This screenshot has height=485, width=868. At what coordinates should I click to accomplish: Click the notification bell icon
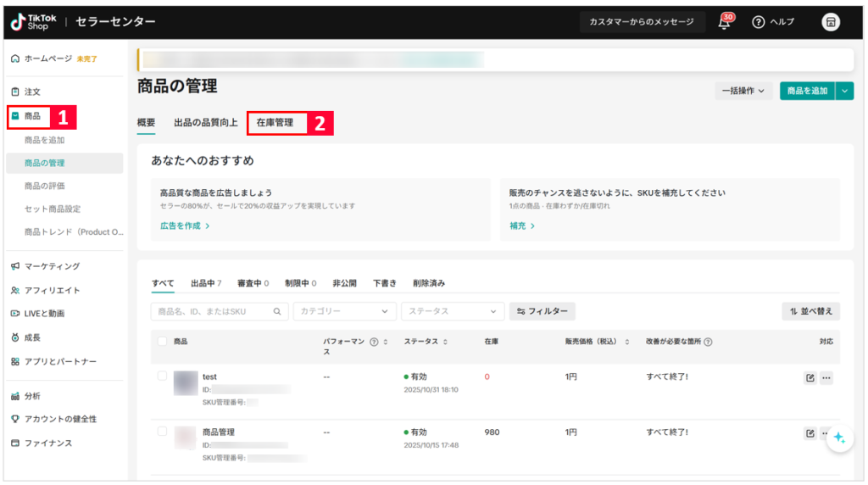(724, 23)
